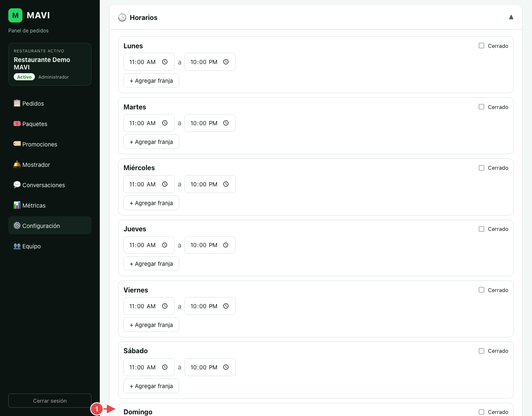This screenshot has width=532, height=416.
Task: Select the Restaurante Demo MAVI card
Action: 50,64
